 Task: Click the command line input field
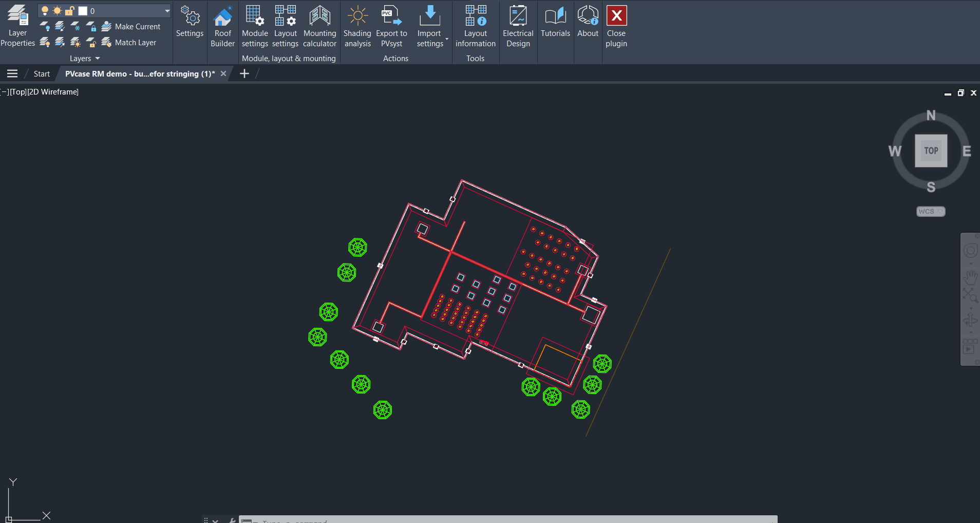(508, 520)
